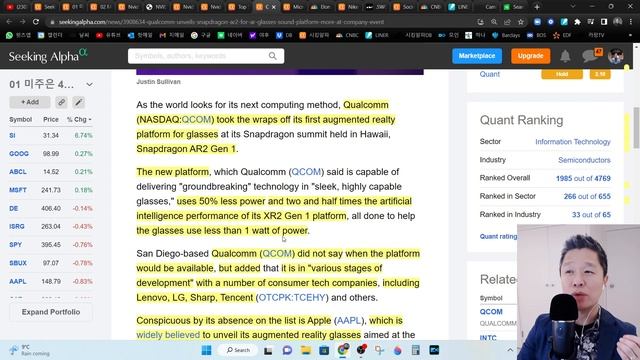Click the Marketplace button
Screen dimensions: 640x360
coord(477,56)
